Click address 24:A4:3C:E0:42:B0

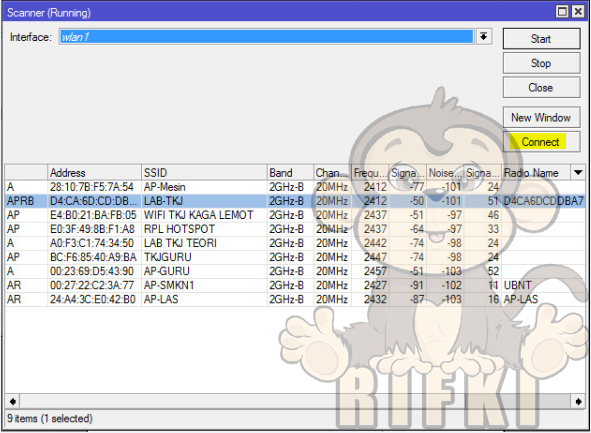coord(93,299)
